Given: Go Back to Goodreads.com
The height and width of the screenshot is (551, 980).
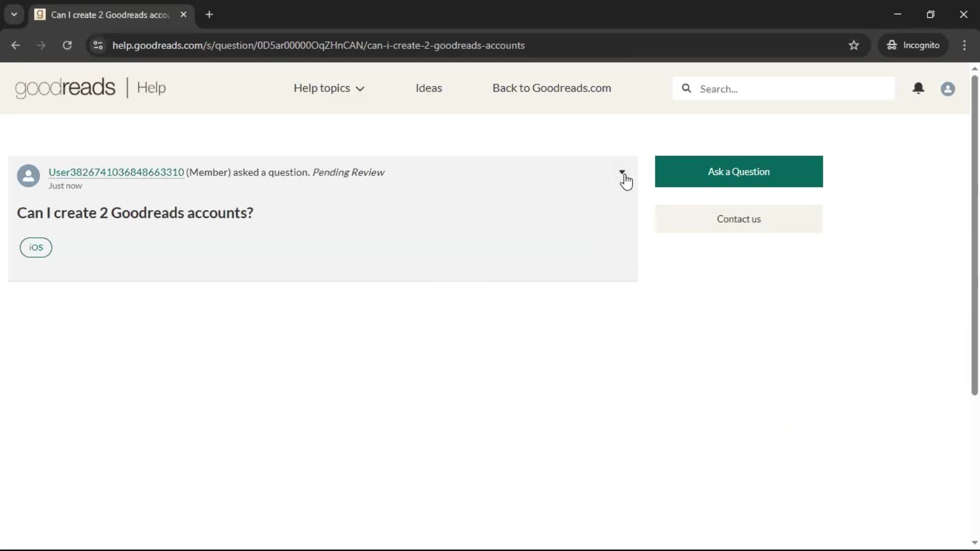Looking at the screenshot, I should click(552, 88).
